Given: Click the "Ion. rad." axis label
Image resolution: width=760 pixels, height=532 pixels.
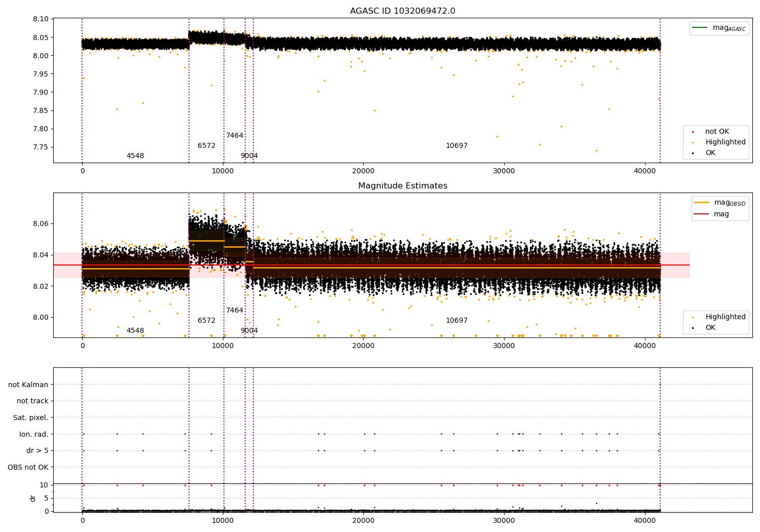Looking at the screenshot, I should 34,434.
